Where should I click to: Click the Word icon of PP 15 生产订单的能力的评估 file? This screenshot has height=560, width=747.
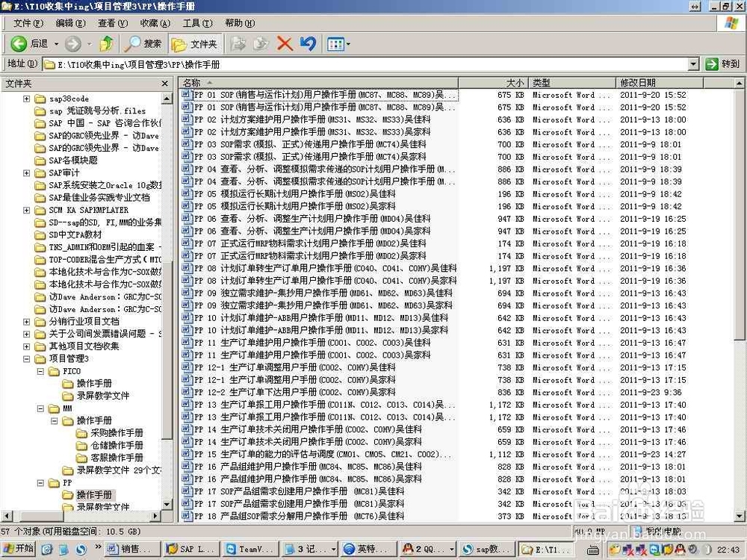click(187, 454)
